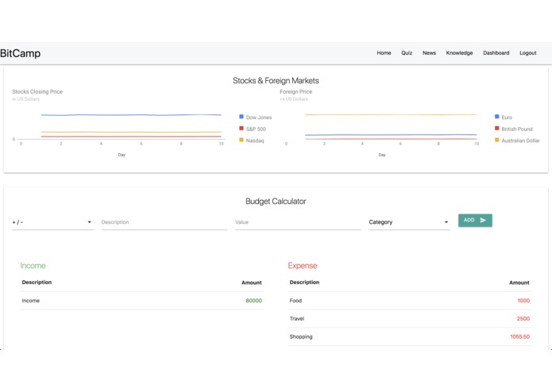Image resolution: width=552 pixels, height=392 pixels.
Task: Select the British Pound legend label
Action: [517, 129]
